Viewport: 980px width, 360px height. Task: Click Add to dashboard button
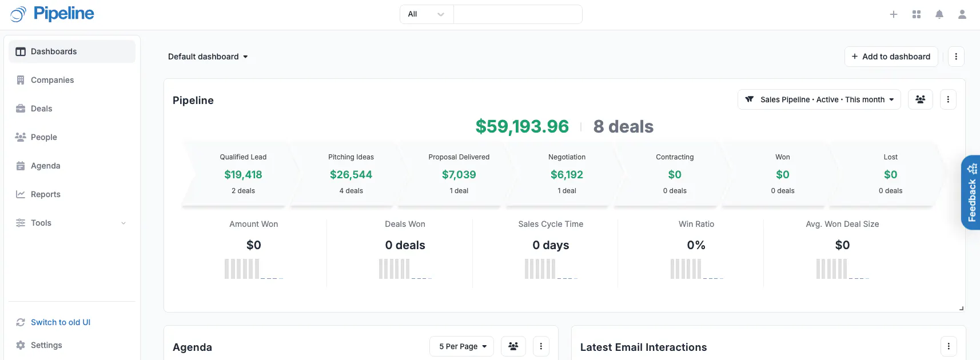(891, 57)
